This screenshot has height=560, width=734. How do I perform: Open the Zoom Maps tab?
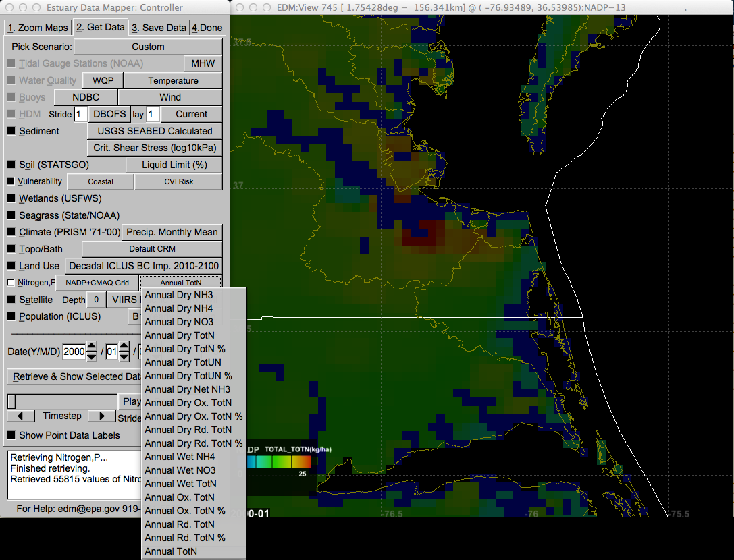coord(37,27)
